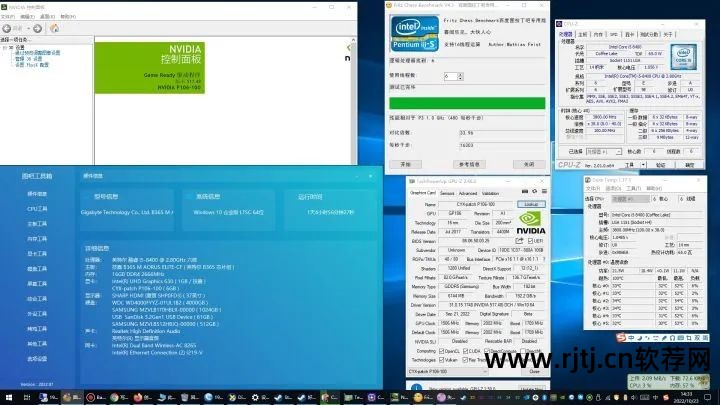Click the 确定 button in CPU-Z
This screenshot has width=720, height=405.
pyautogui.click(x=690, y=165)
